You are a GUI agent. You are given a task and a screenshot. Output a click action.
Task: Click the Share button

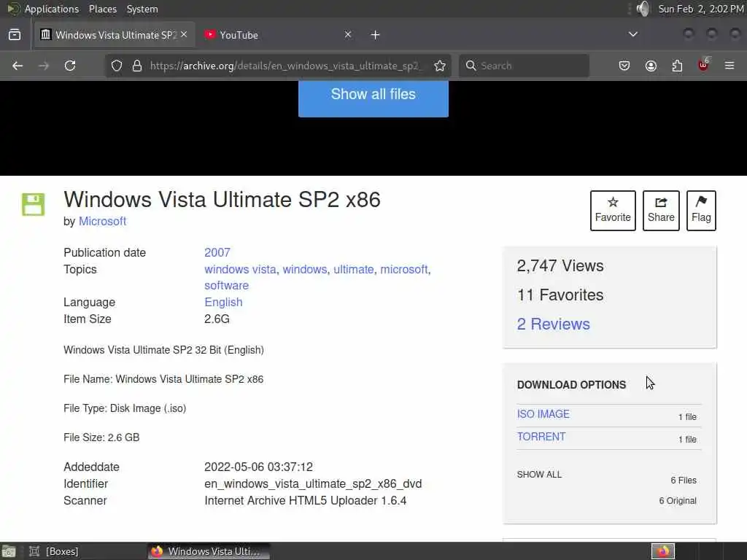661,211
